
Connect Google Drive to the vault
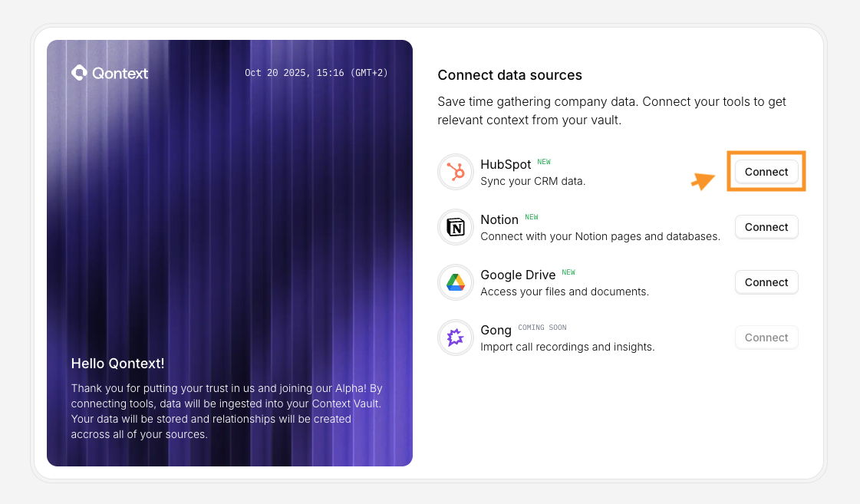pyautogui.click(x=766, y=282)
